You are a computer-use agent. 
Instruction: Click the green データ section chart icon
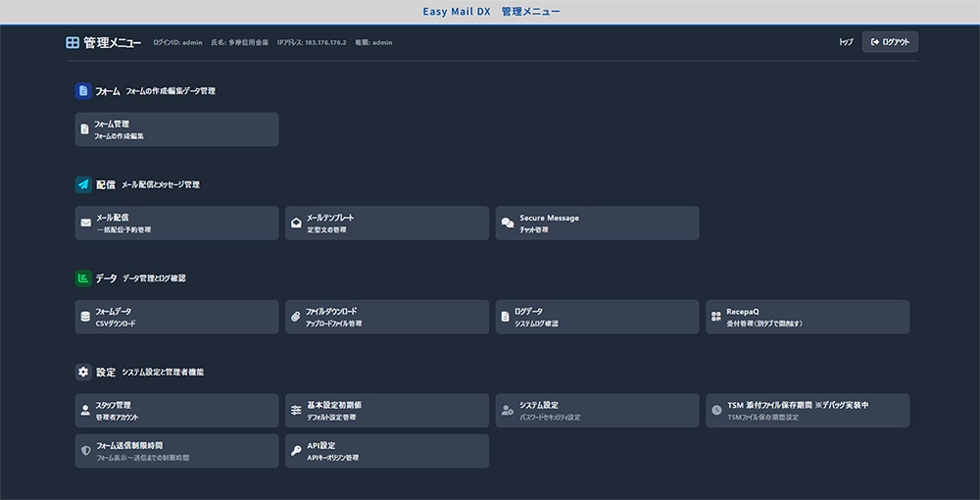[83, 278]
